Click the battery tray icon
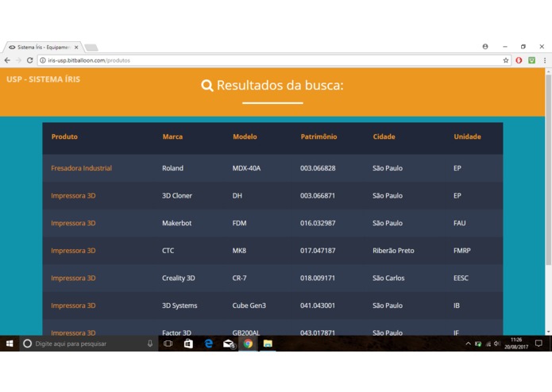Screen dimensions: 552x392 click(478, 344)
